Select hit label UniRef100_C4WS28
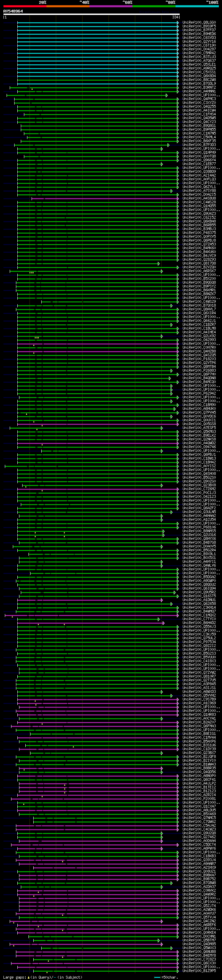This screenshot has width=222, height=980. click(199, 202)
